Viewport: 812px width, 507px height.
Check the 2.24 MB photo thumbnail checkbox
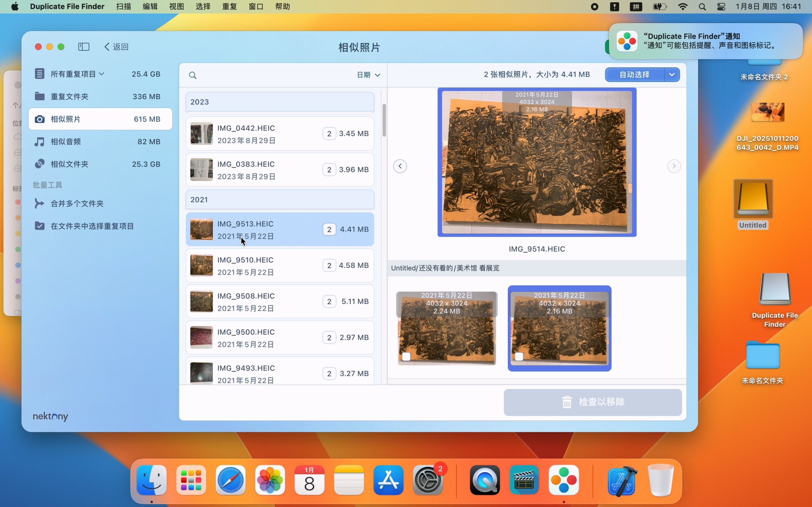pyautogui.click(x=406, y=356)
